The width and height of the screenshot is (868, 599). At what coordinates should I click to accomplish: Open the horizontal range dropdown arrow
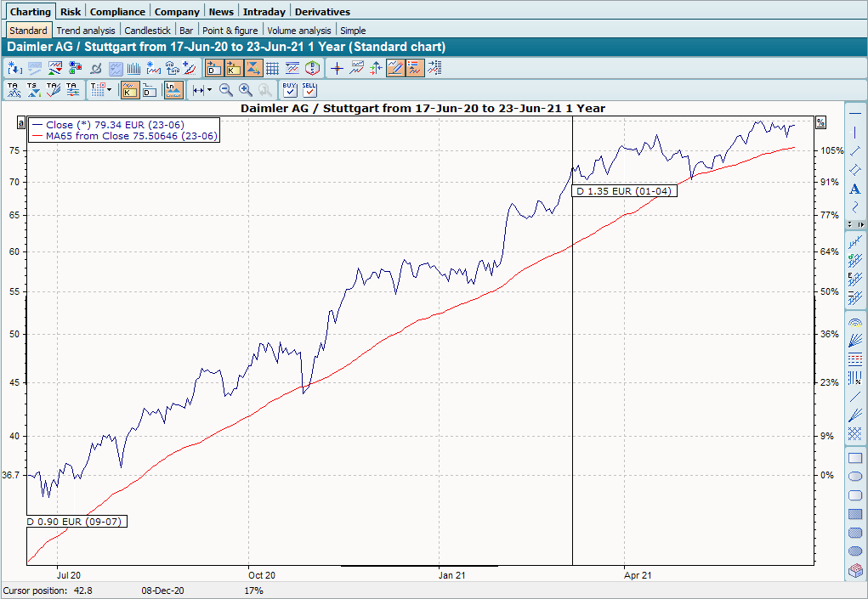(x=209, y=89)
